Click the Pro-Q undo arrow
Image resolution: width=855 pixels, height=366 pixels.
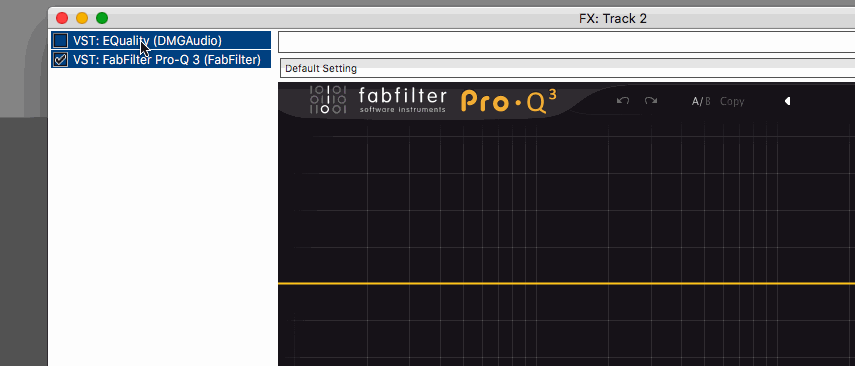[x=623, y=101]
